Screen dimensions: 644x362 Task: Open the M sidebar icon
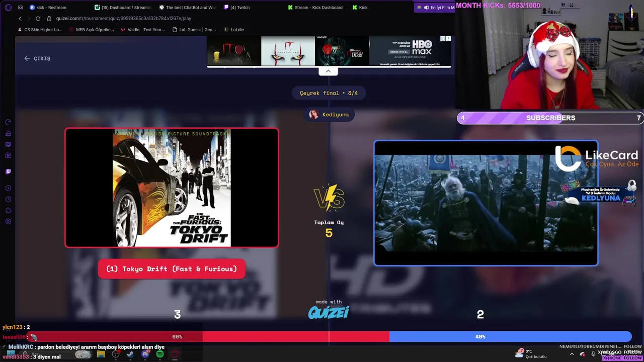[x=8, y=155]
